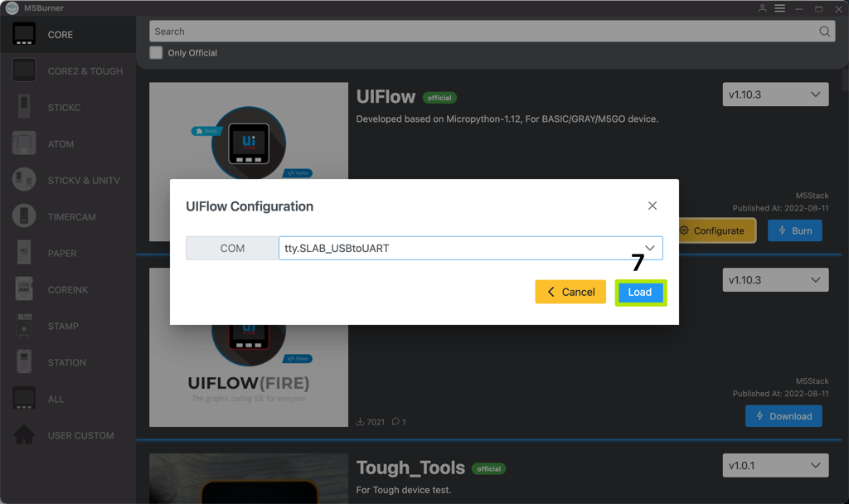Toggle the Only Official checkbox

pyautogui.click(x=156, y=52)
